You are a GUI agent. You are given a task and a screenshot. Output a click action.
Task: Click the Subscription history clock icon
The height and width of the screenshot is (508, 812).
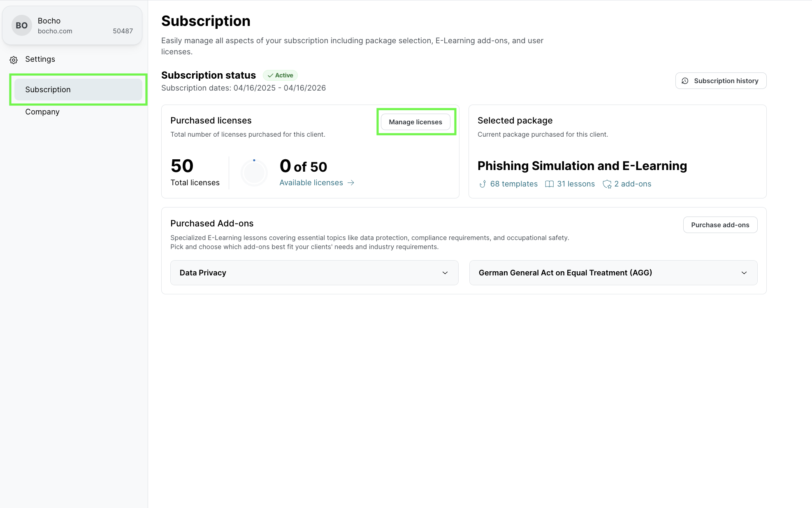685,81
